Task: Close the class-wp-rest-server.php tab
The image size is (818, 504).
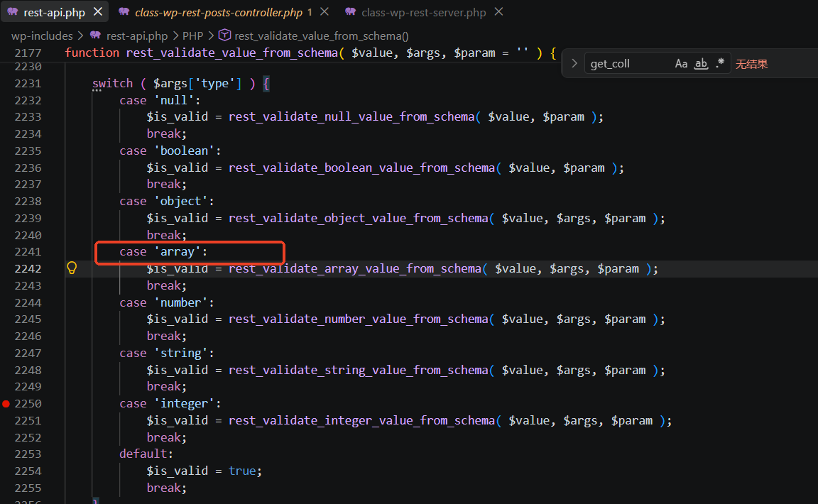Action: point(498,11)
